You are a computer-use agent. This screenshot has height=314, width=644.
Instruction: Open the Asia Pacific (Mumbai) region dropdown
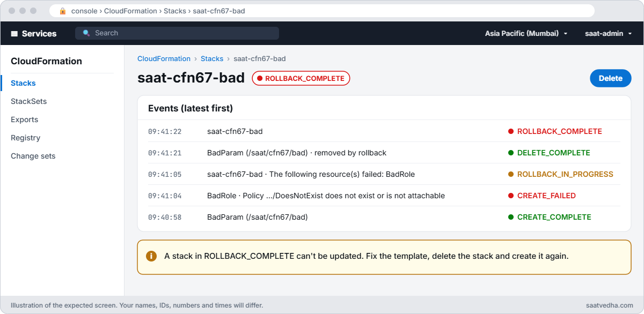click(x=526, y=33)
